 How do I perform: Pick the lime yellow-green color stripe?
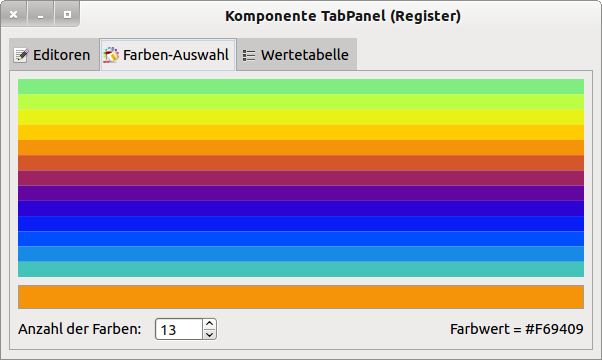click(x=301, y=102)
